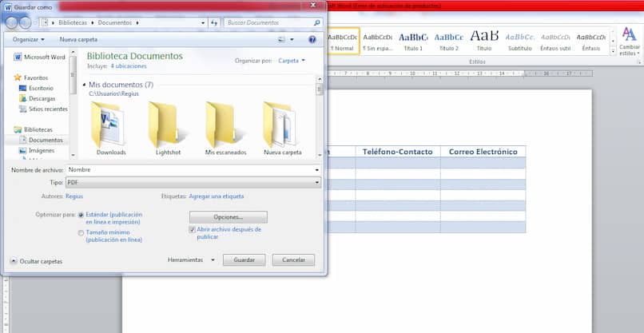644x333 pixels.
Task: Apply the Título 1 style in Word
Action: (x=413, y=41)
